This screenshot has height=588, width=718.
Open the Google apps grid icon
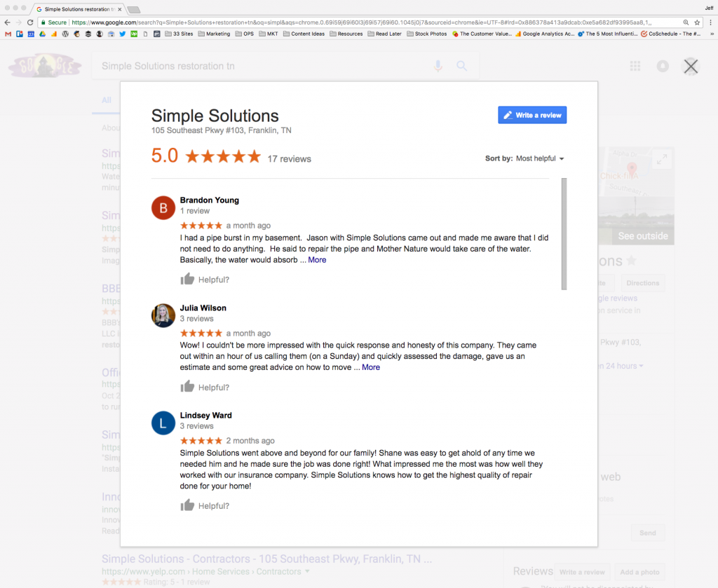click(635, 66)
